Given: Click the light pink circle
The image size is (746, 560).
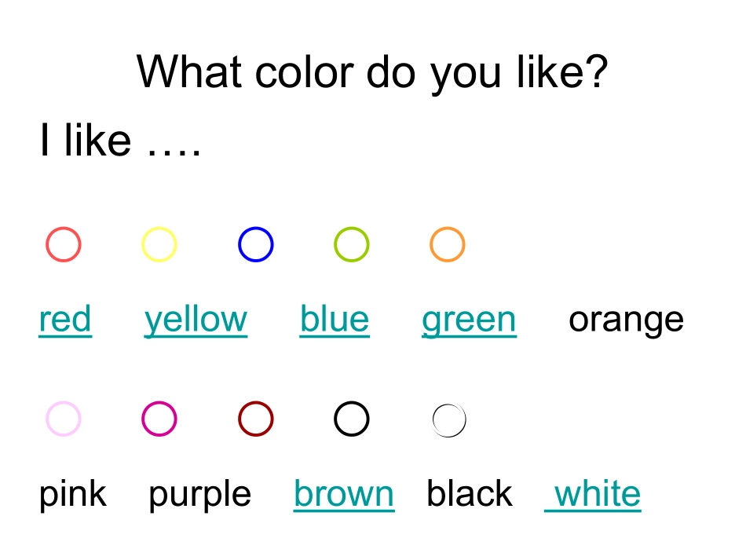Looking at the screenshot, I should 64,419.
